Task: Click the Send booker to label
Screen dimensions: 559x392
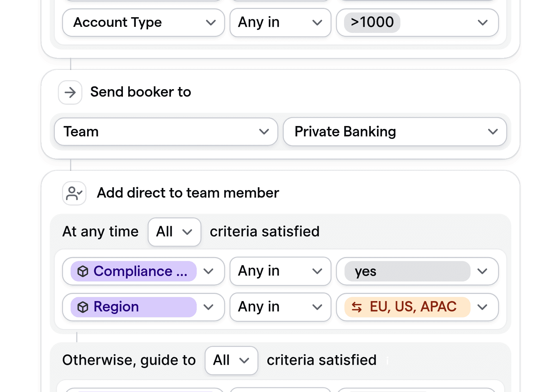Action: (x=140, y=92)
